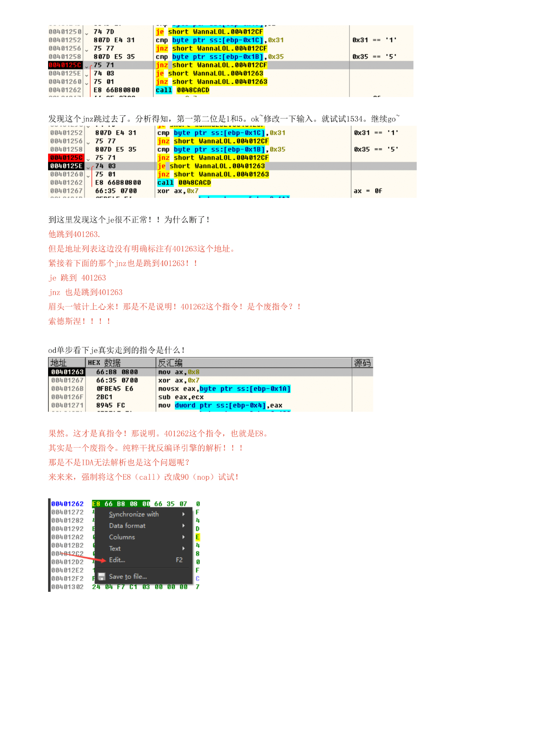Select hex dump address 00401262
This screenshot has height=756, width=534.
pos(67,504)
